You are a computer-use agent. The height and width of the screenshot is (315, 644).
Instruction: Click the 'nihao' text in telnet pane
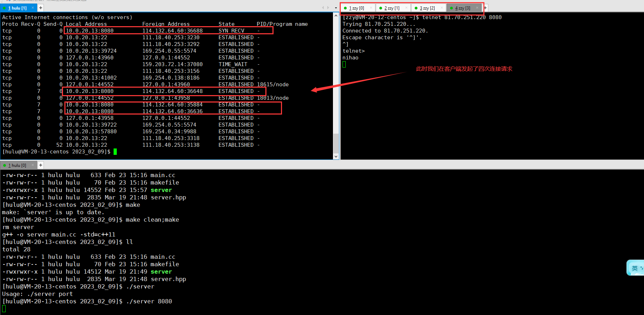tap(350, 58)
